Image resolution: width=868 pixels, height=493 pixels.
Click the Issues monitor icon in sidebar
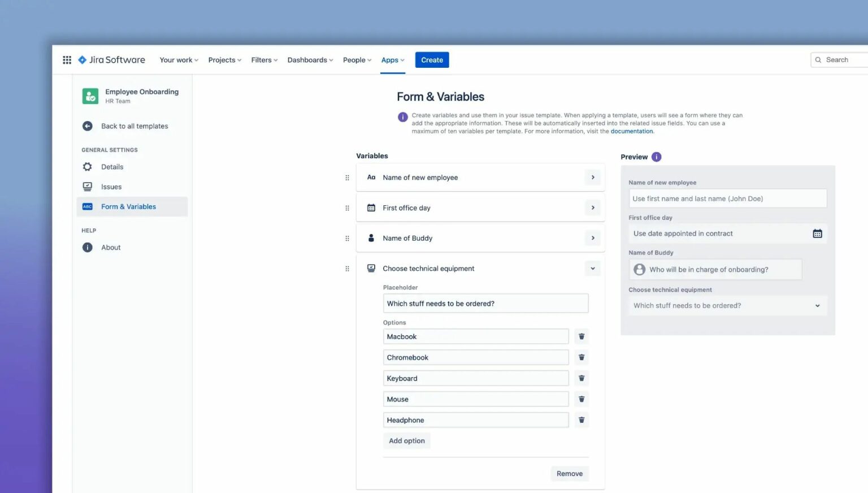coord(87,187)
